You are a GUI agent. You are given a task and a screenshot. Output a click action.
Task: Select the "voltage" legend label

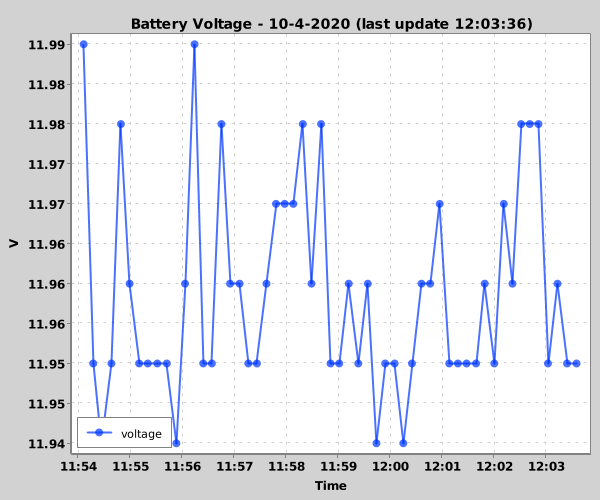(141, 433)
